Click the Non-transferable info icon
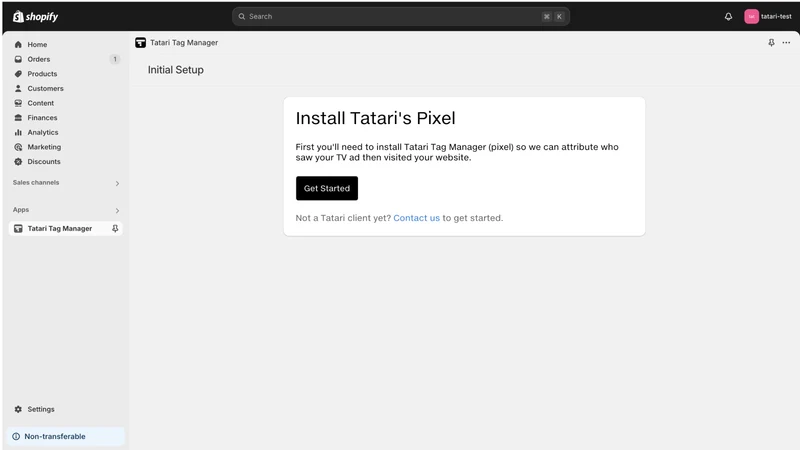 tap(16, 436)
